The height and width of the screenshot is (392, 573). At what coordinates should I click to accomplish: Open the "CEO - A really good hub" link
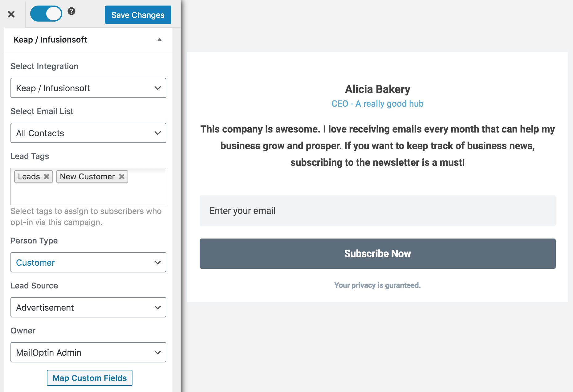(x=377, y=104)
